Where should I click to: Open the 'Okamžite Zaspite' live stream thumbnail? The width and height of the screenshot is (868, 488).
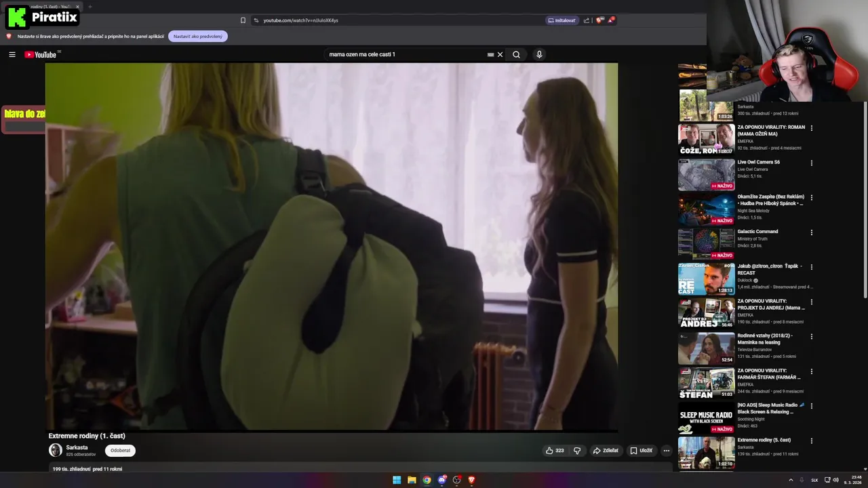coord(707,209)
